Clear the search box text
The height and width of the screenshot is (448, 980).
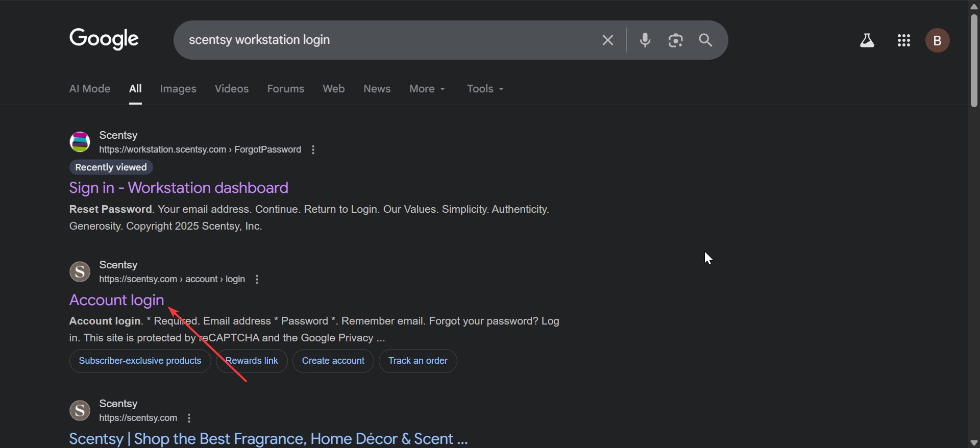pyautogui.click(x=607, y=40)
